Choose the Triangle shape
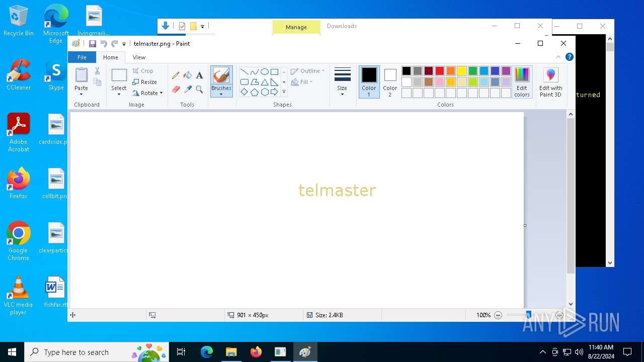This screenshot has height=362, width=644. (x=265, y=82)
